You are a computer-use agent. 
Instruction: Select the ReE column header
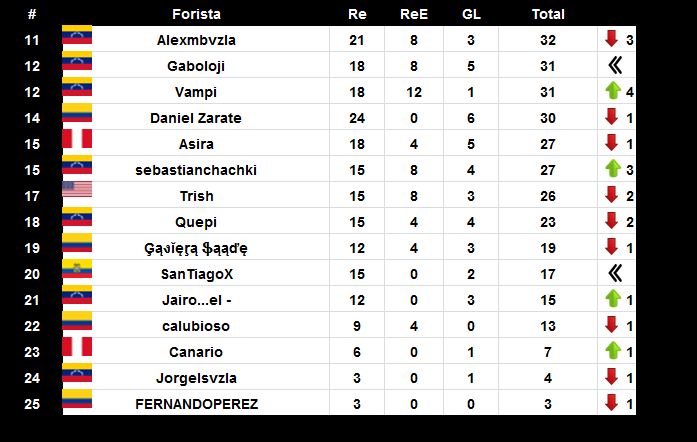point(414,14)
